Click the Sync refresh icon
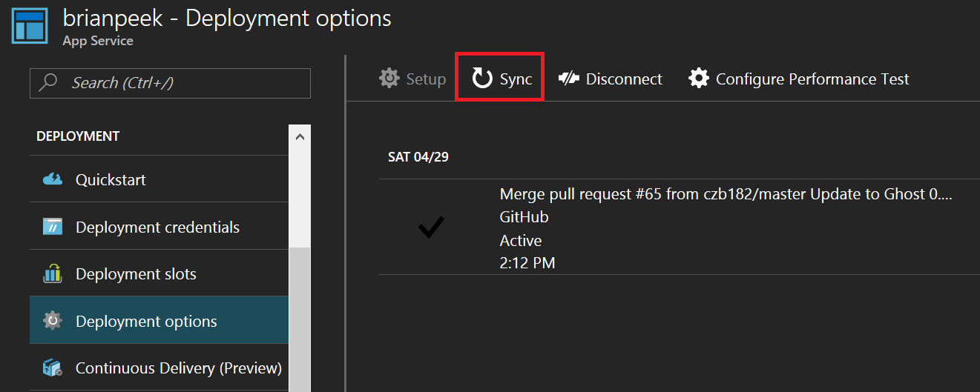Screen dimensions: 980x392 [483, 79]
